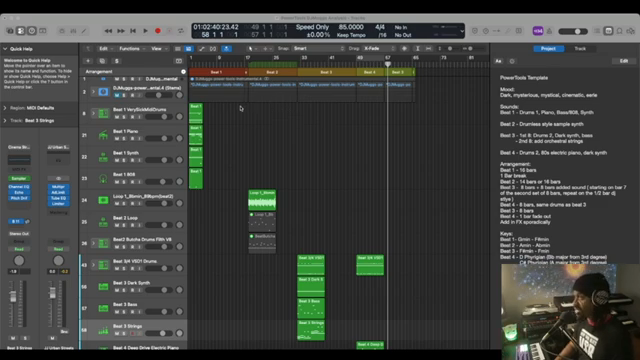640x360 pixels.
Task: Open the Smart Controls button
Action: click(62, 31)
